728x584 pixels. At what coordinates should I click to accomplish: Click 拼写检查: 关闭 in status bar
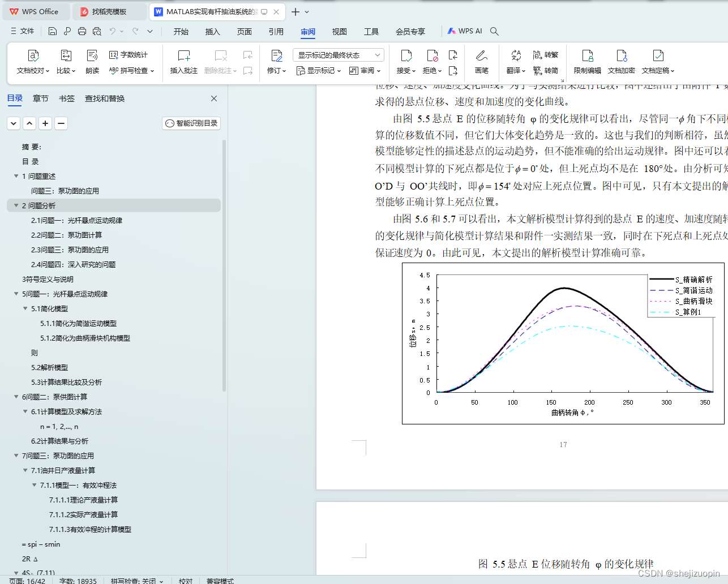(x=137, y=581)
